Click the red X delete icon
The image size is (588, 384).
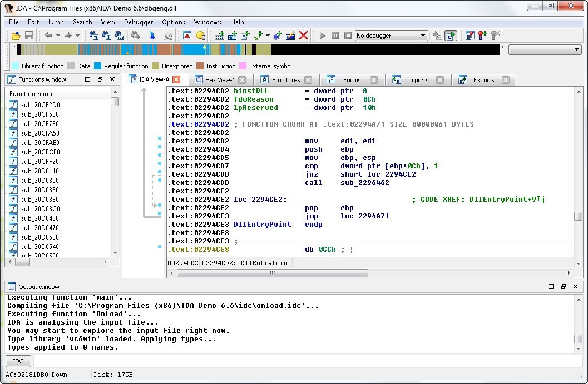click(303, 36)
